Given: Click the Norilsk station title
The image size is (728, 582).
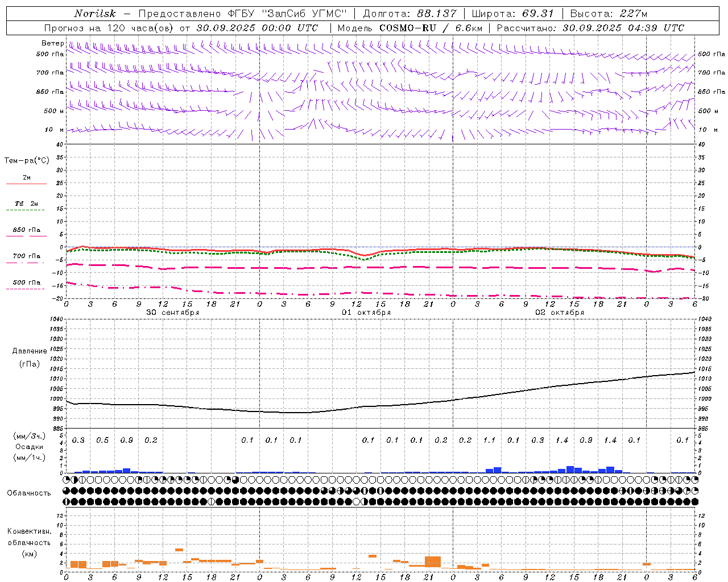Looking at the screenshot, I should [x=95, y=14].
